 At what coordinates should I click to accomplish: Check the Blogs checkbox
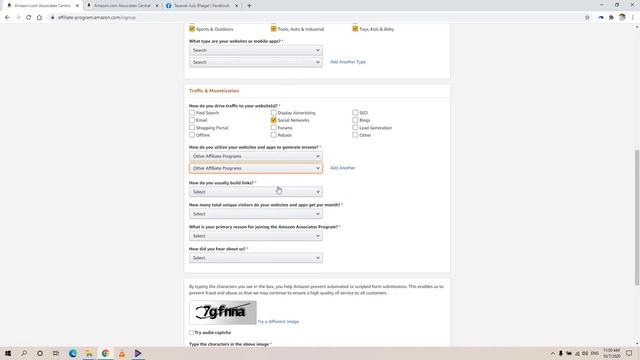(x=355, y=120)
